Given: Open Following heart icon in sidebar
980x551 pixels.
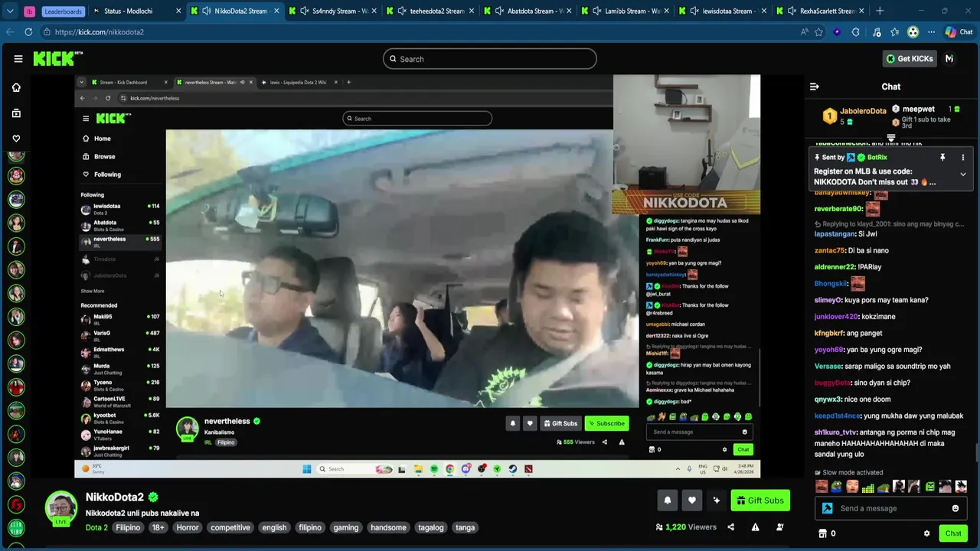Looking at the screenshot, I should [16, 139].
